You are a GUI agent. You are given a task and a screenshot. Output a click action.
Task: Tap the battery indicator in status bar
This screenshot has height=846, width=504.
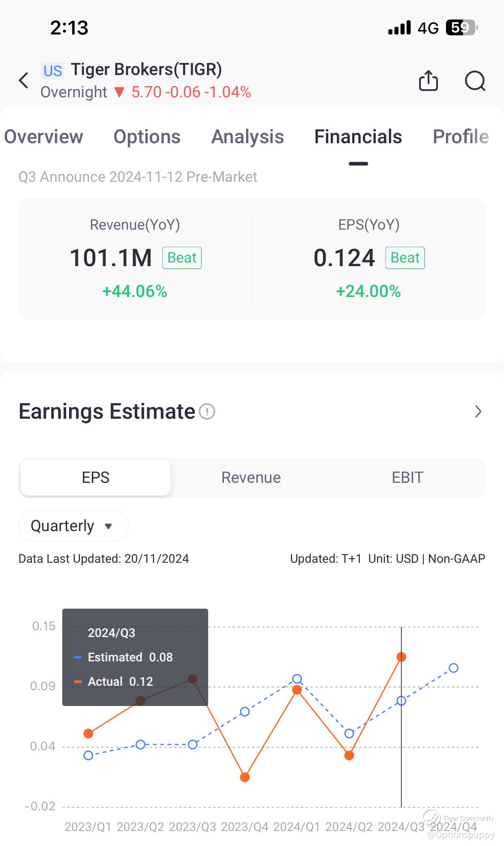[462, 28]
